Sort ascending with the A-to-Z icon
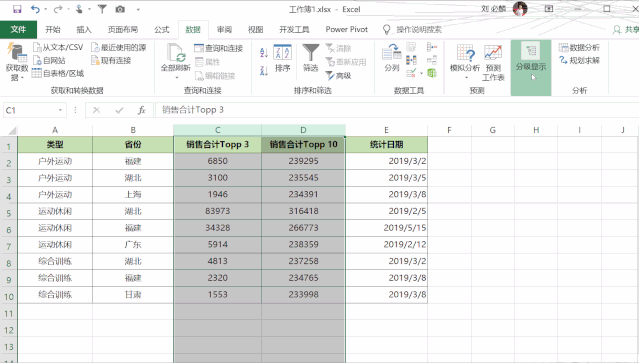The height and width of the screenshot is (363, 639). [264, 52]
